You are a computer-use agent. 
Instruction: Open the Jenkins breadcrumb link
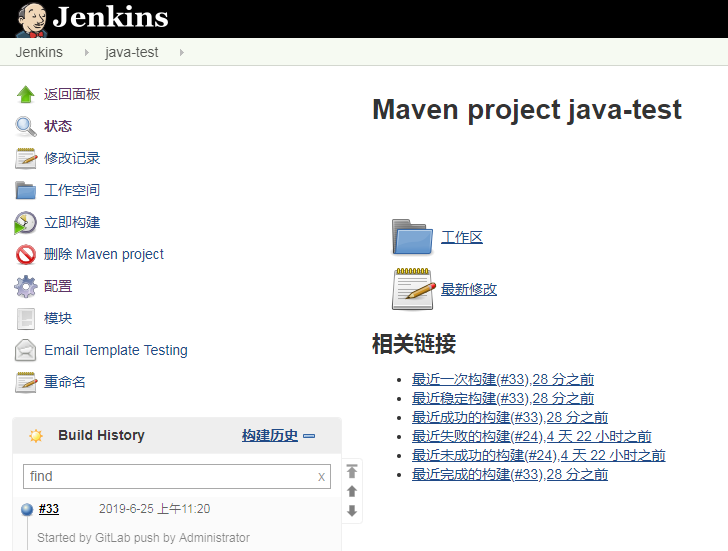pyautogui.click(x=39, y=52)
